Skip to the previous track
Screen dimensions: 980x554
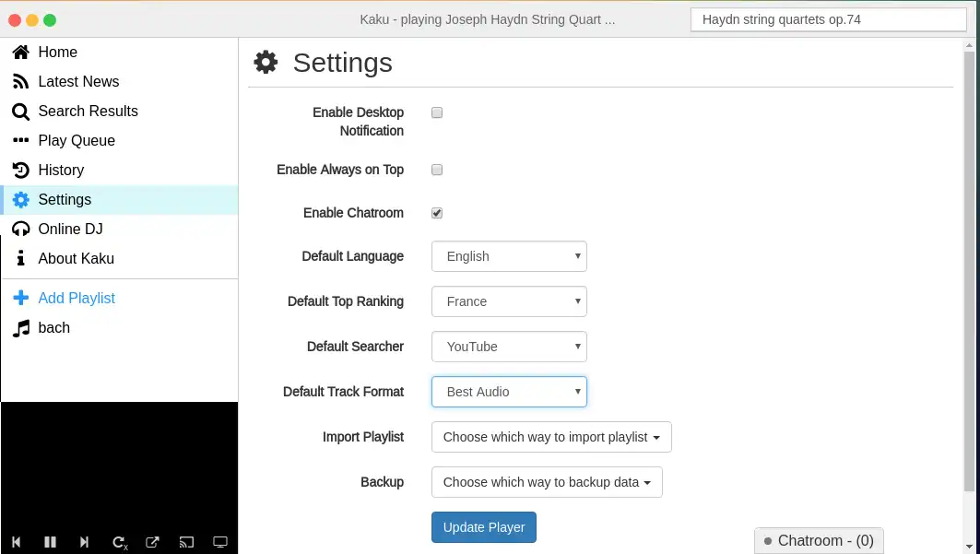pyautogui.click(x=17, y=542)
